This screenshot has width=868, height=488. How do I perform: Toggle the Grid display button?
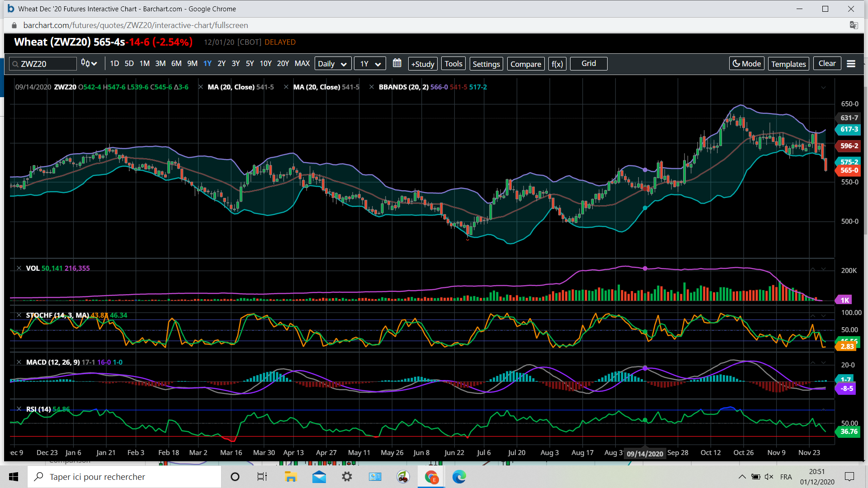point(588,64)
